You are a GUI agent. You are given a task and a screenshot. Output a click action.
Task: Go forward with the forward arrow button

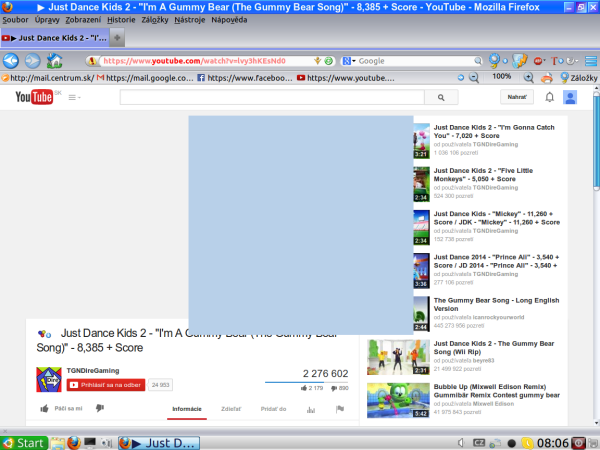[x=33, y=61]
